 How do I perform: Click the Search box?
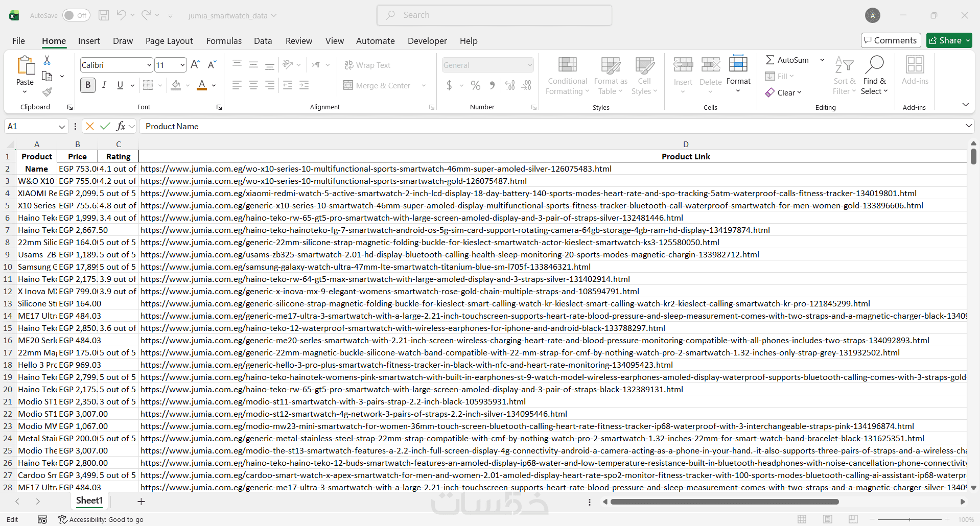[494, 15]
